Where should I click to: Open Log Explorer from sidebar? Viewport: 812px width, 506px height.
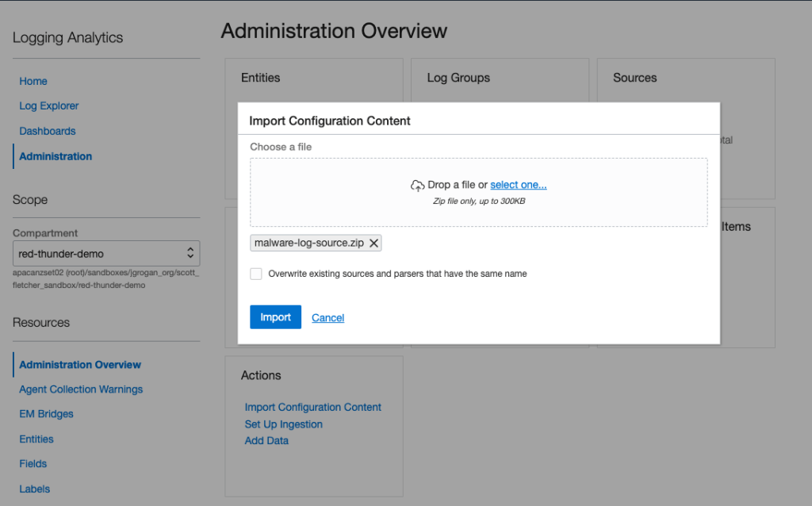(x=49, y=105)
